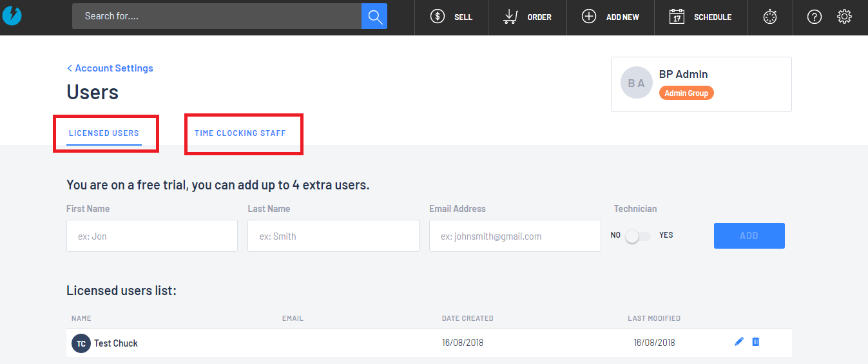Switch to Time Clocking Staff tab
Viewport: 868px width, 364px height.
(240, 133)
